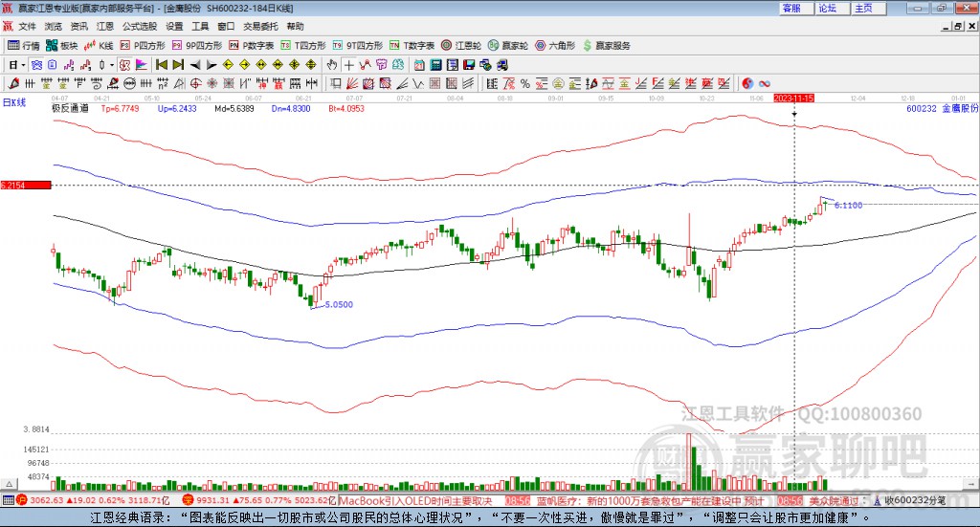980x527 pixels.
Task: Click the % percentage line tool
Action: 525,83
